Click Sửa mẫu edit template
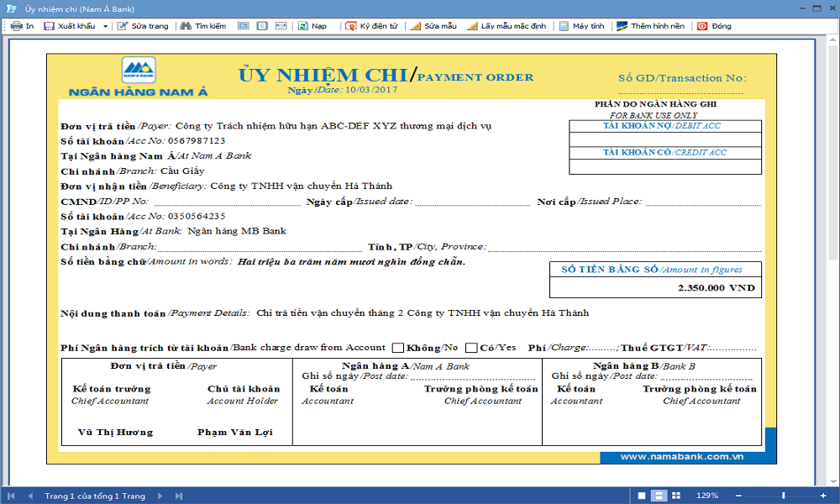This screenshot has width=840, height=504. (x=433, y=26)
